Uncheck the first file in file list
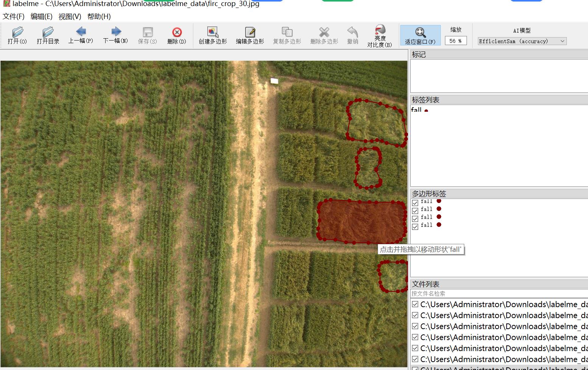 click(x=415, y=304)
